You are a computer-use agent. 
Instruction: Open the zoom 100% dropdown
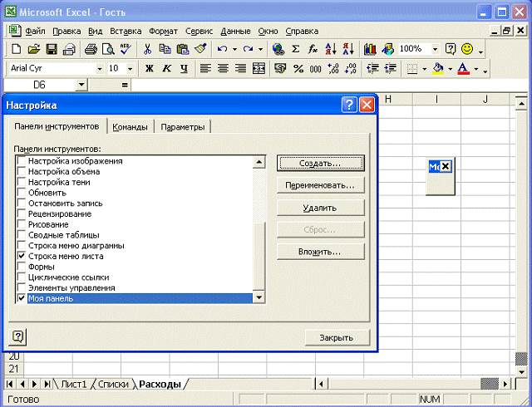pos(435,50)
